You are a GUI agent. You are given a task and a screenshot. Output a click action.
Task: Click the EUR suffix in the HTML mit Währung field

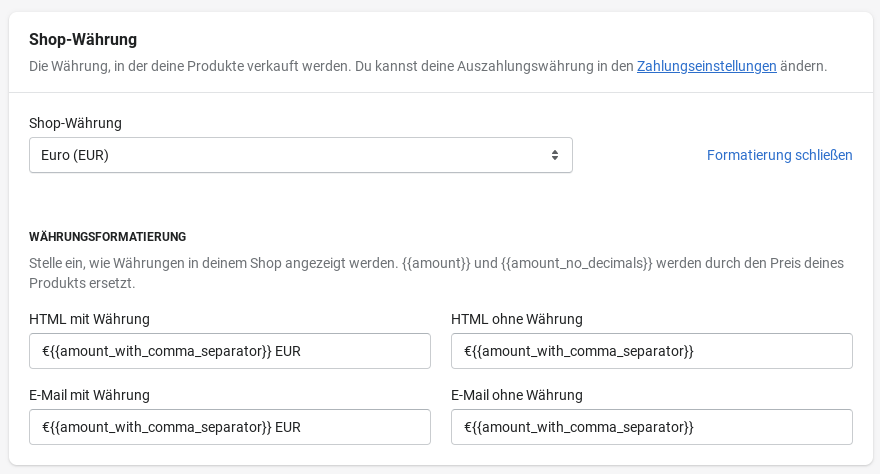point(288,351)
